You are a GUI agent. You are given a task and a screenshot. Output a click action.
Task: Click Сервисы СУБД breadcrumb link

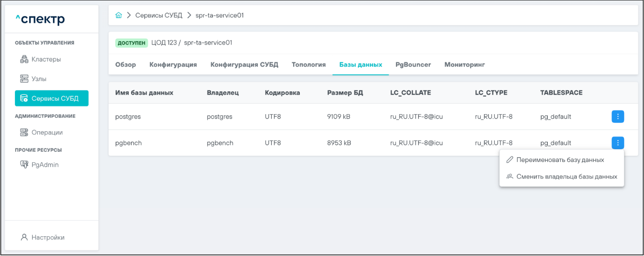[x=159, y=15]
